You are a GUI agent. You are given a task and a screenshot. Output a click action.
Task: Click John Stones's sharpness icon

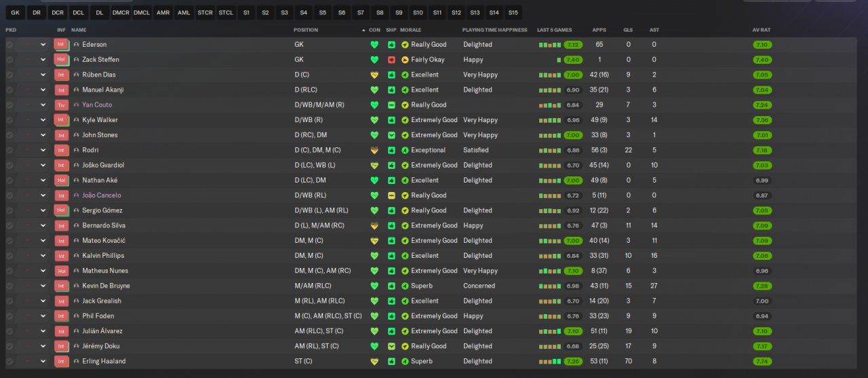coord(391,135)
